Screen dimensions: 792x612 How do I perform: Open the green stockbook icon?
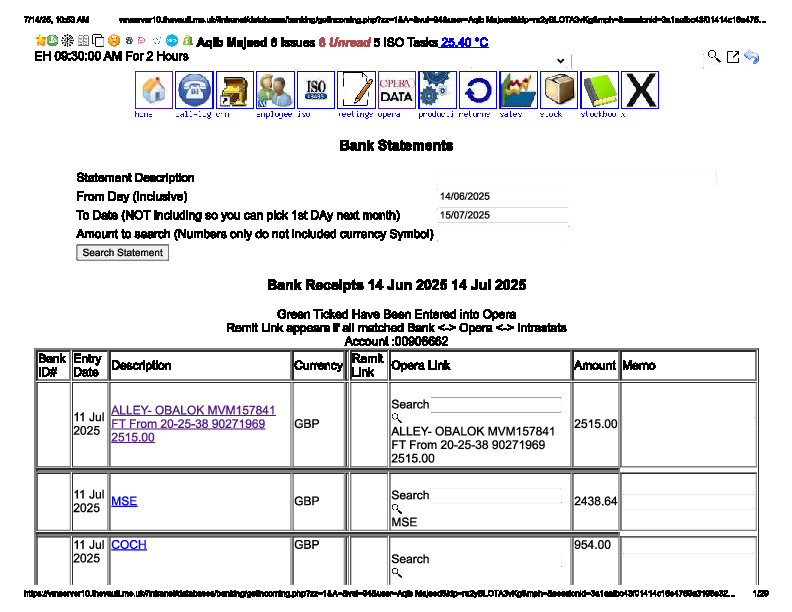tap(599, 90)
